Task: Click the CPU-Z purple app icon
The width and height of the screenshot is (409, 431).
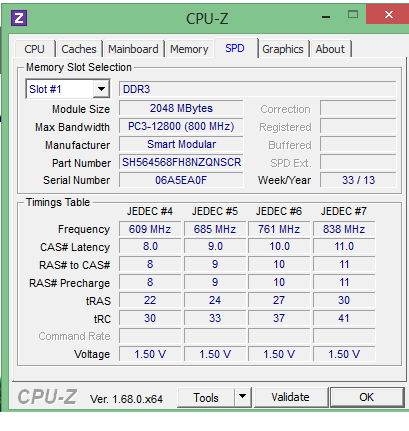Action: click(19, 18)
